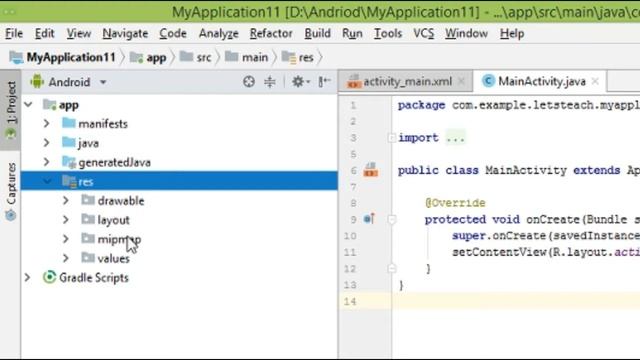The width and height of the screenshot is (640, 360).
Task: Click the app module icon in tree
Action: 49,105
